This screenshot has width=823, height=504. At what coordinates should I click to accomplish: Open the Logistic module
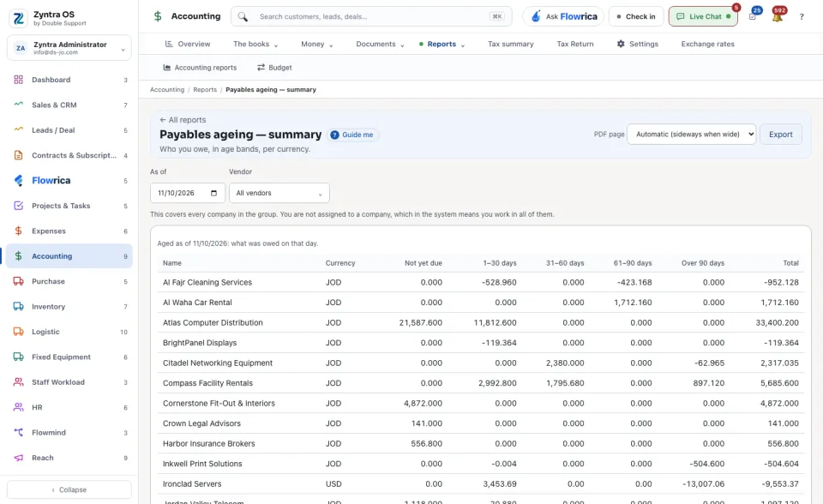(x=69, y=332)
